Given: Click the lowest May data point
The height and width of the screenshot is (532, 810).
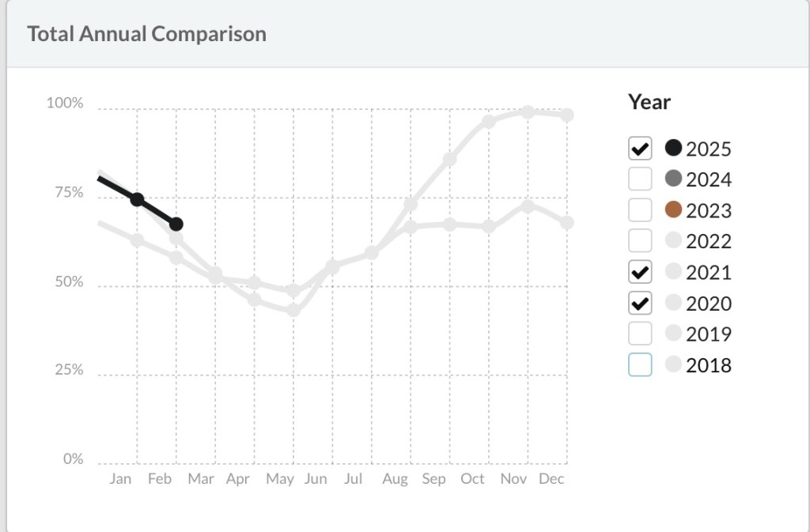Looking at the screenshot, I should tap(293, 310).
